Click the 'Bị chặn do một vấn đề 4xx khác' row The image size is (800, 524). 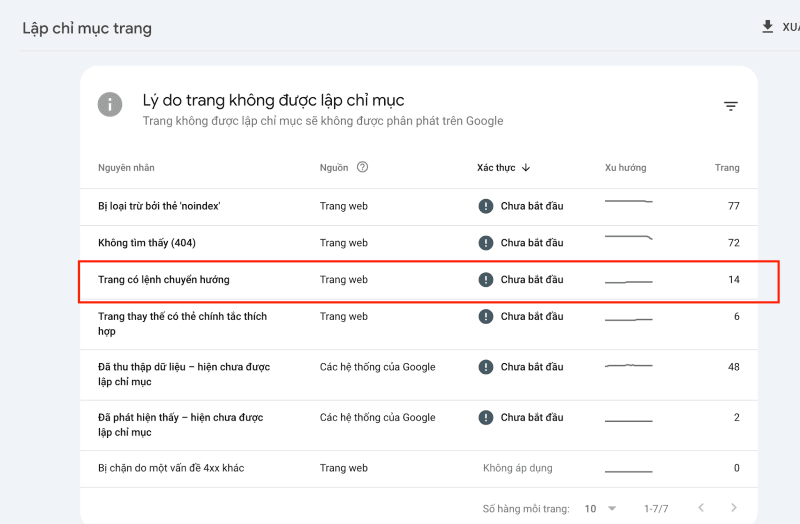click(x=171, y=468)
